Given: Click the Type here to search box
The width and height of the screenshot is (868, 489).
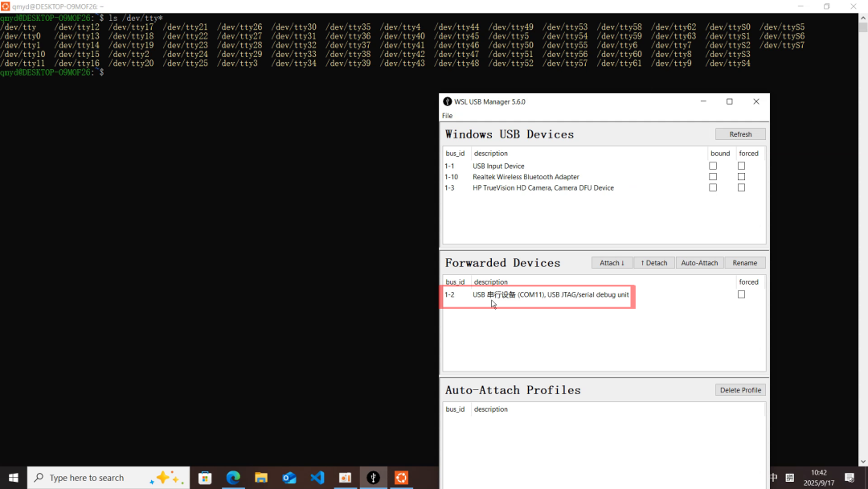Looking at the screenshot, I should [x=108, y=478].
